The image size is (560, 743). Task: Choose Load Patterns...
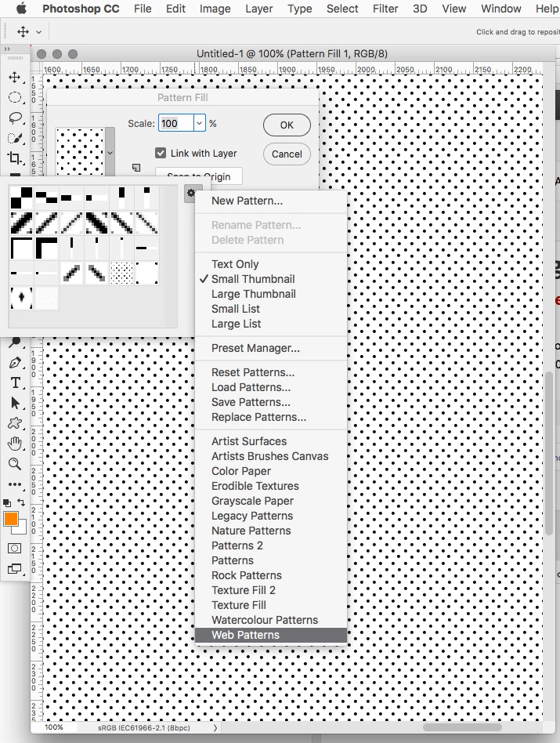[x=271, y=387]
